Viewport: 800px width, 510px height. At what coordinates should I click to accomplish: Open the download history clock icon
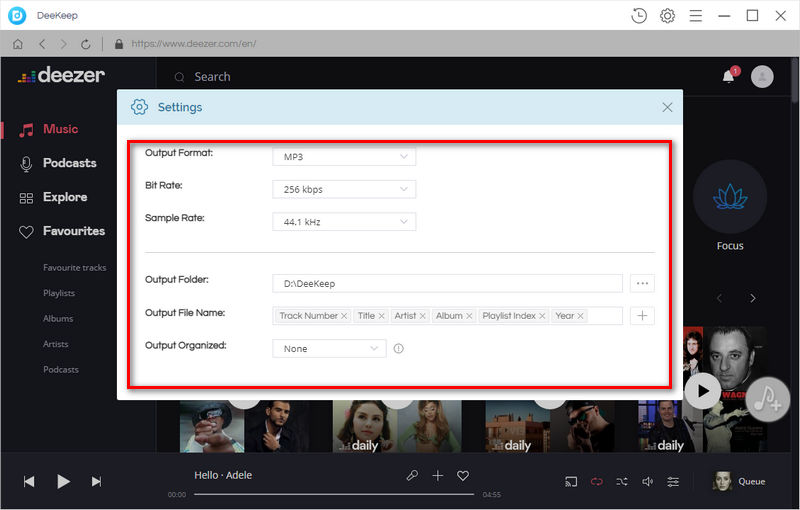[639, 16]
